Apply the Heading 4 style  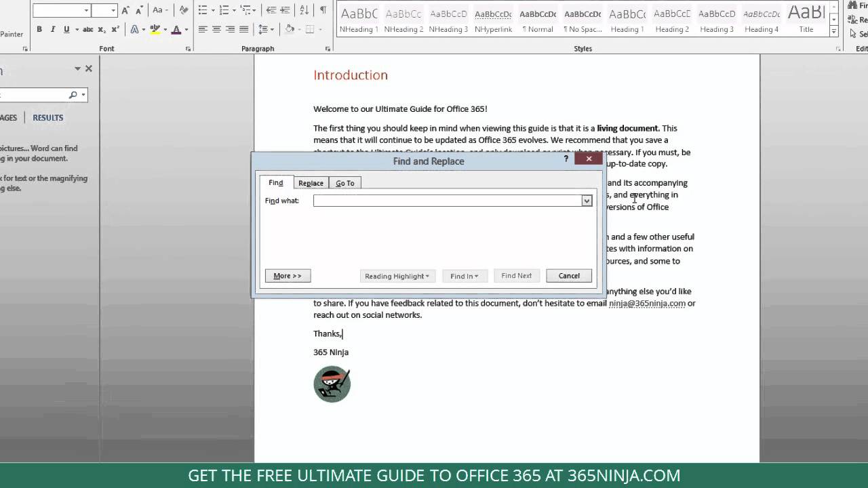click(762, 18)
